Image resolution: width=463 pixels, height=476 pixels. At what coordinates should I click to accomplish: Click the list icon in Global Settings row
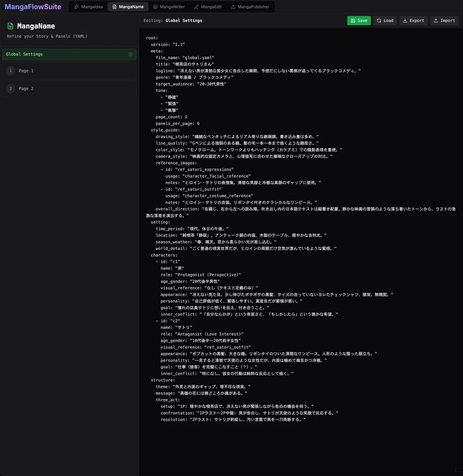pos(130,54)
